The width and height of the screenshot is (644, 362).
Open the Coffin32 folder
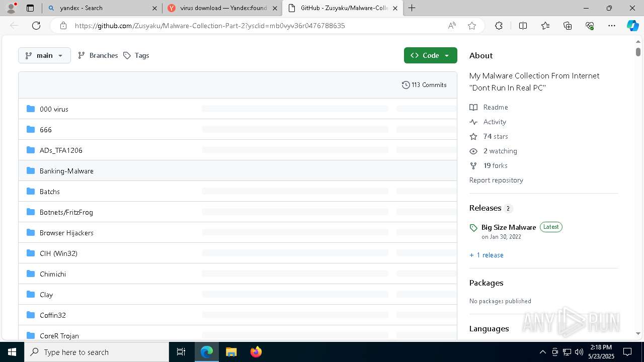[x=53, y=315]
